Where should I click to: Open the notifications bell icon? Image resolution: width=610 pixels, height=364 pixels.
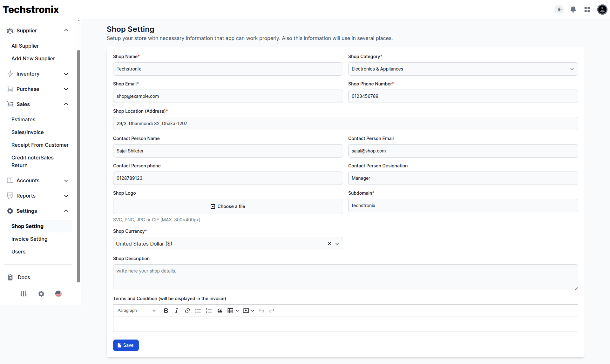coord(573,10)
